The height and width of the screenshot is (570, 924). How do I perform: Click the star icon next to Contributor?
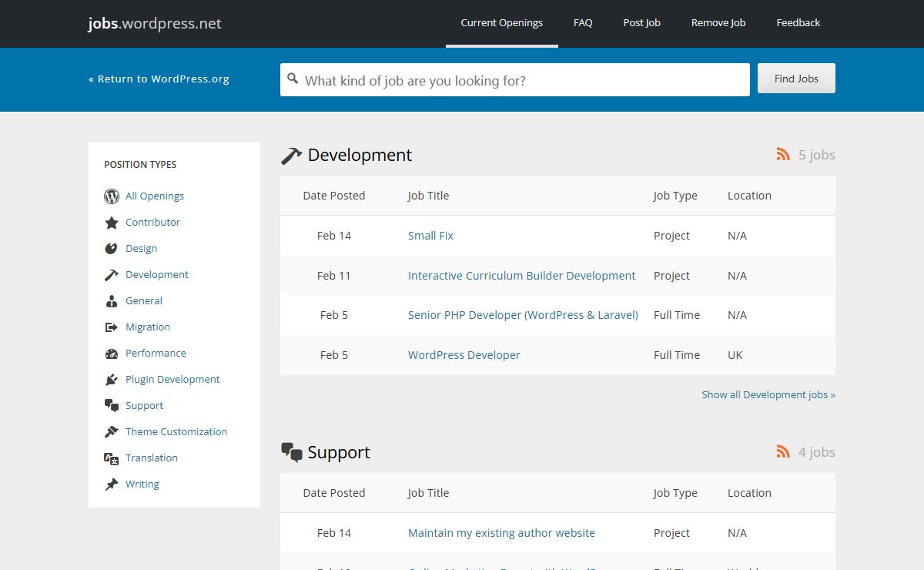[112, 223]
